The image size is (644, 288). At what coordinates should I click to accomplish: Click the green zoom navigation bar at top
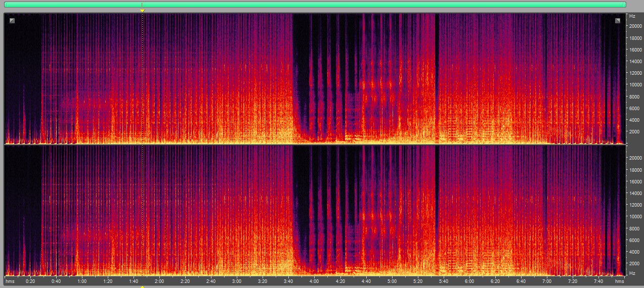pos(315,5)
